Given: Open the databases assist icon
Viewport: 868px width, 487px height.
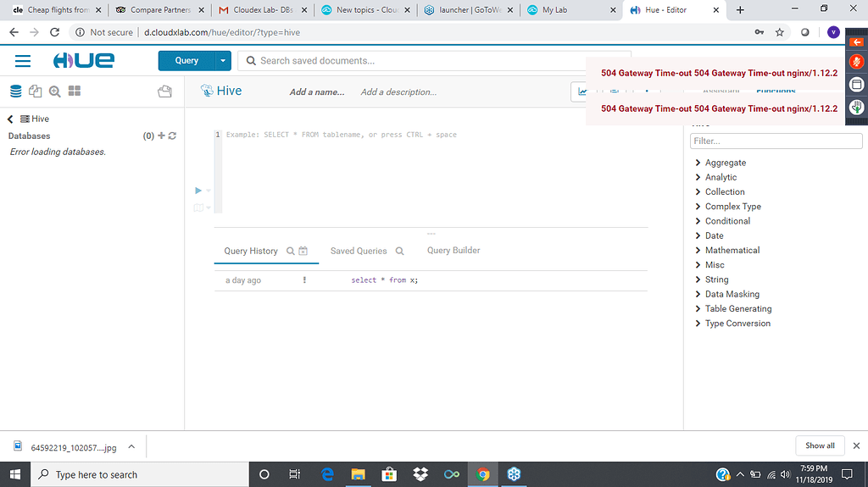Looking at the screenshot, I should tap(15, 91).
